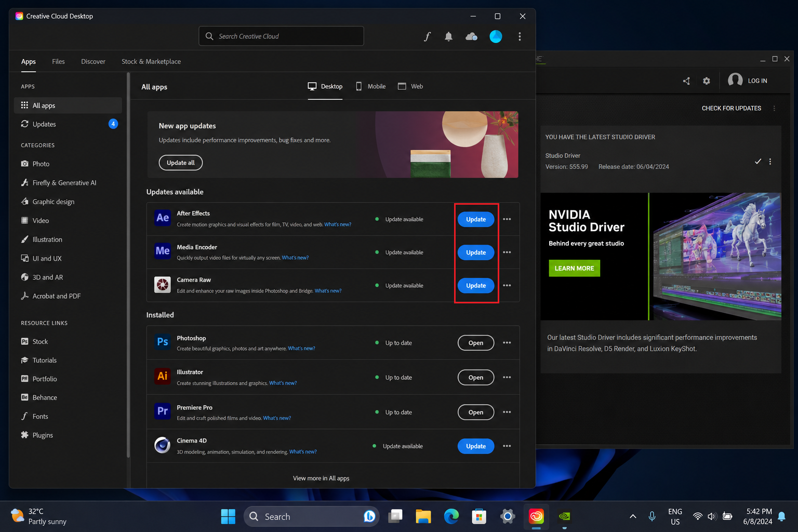The width and height of the screenshot is (798, 532).
Task: Select Updates in the sidebar
Action: click(68, 124)
